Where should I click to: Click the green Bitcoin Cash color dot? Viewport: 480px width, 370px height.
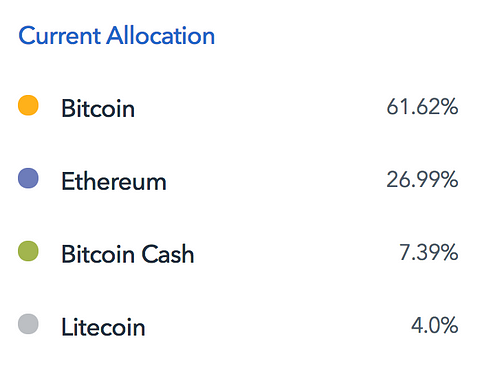click(28, 251)
